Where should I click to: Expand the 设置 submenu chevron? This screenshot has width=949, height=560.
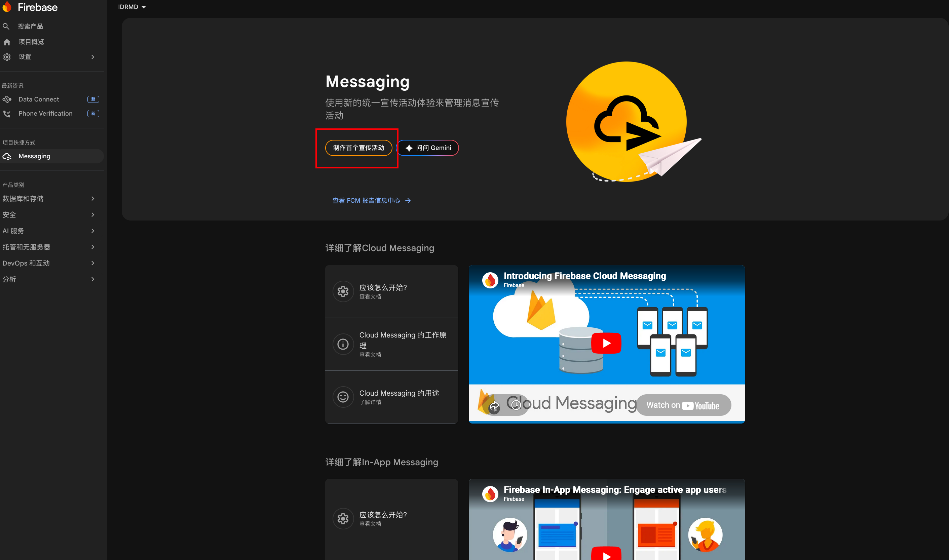pos(93,57)
